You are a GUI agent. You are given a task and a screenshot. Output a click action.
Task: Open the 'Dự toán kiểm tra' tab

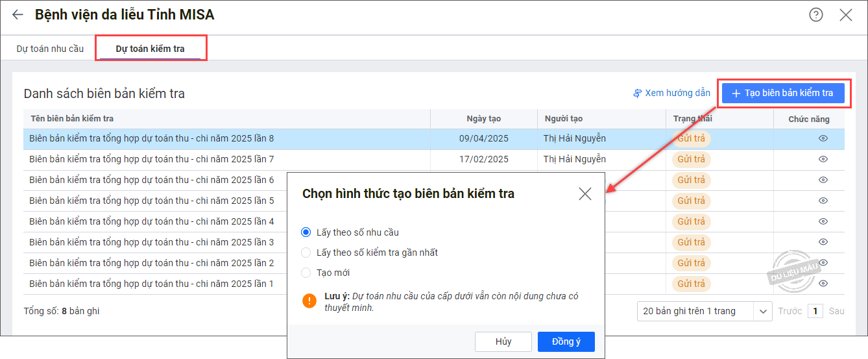150,49
